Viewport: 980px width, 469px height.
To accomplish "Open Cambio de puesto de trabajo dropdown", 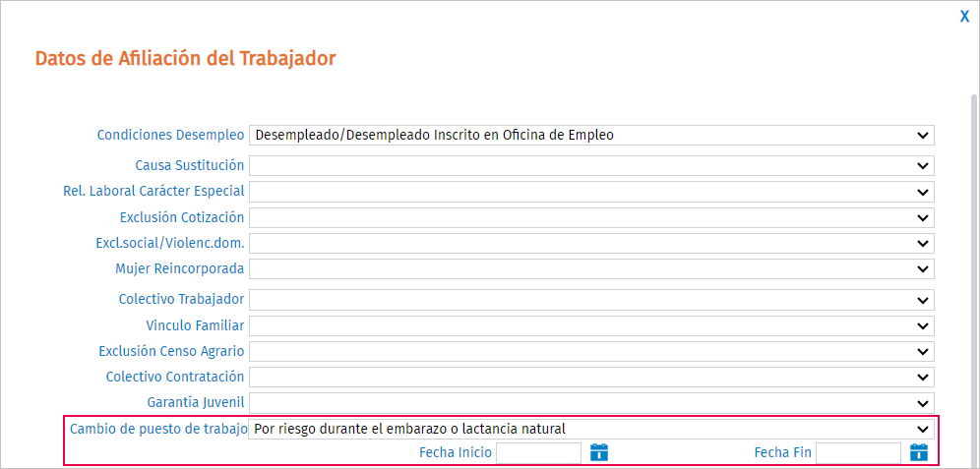I will coord(591,429).
